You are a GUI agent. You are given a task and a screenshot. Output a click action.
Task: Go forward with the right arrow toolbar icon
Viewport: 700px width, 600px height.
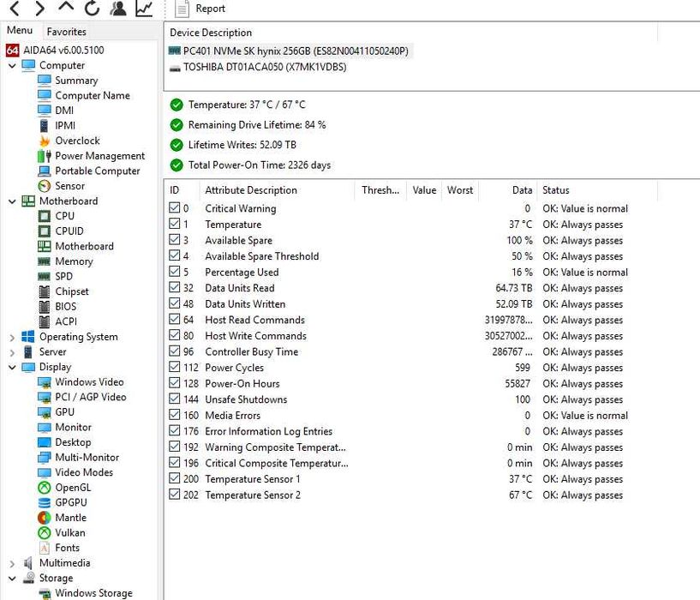pos(40,8)
